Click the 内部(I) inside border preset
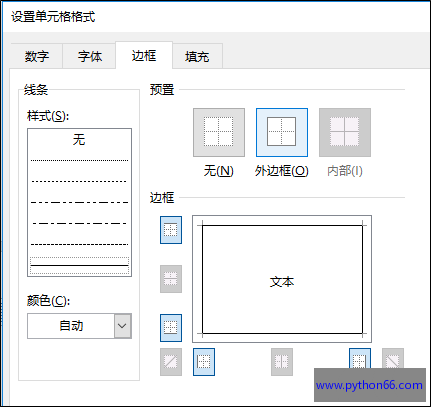Viewport: 431px width, 407px height. (345, 132)
